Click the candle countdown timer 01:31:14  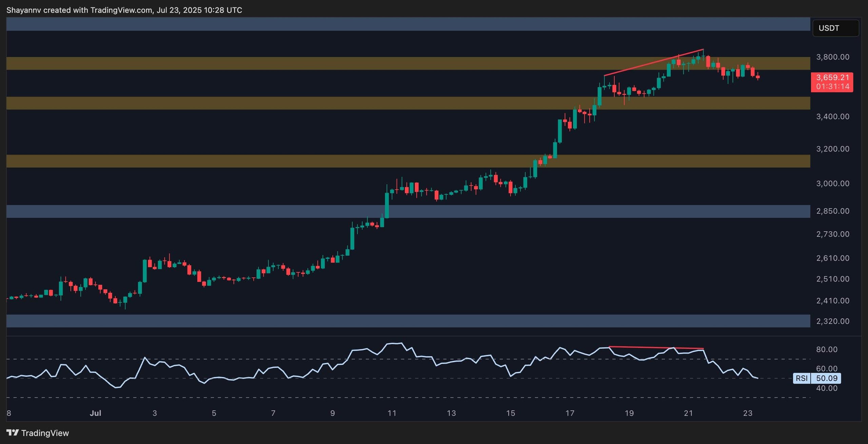(832, 86)
